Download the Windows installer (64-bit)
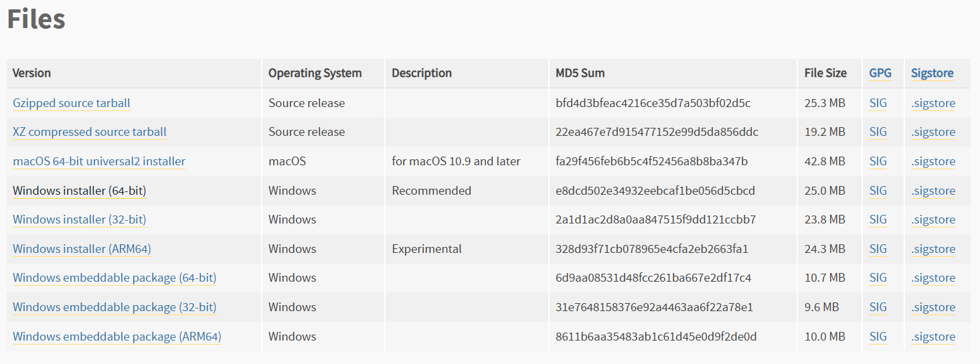980x364 pixels. click(79, 191)
